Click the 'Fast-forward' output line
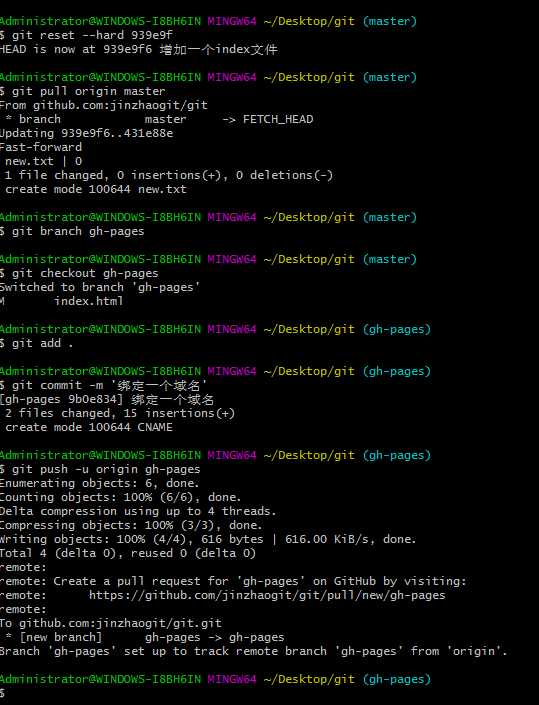This screenshot has width=539, height=705. [x=41, y=147]
